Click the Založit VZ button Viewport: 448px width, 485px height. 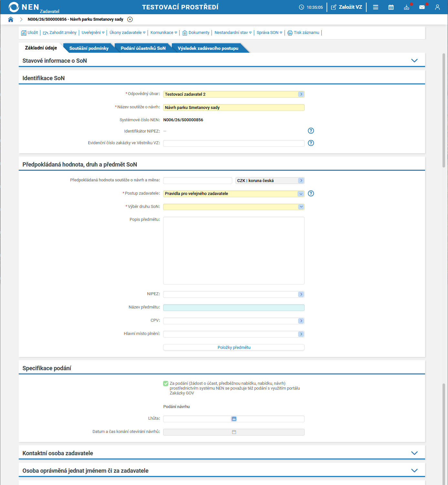pyautogui.click(x=347, y=7)
